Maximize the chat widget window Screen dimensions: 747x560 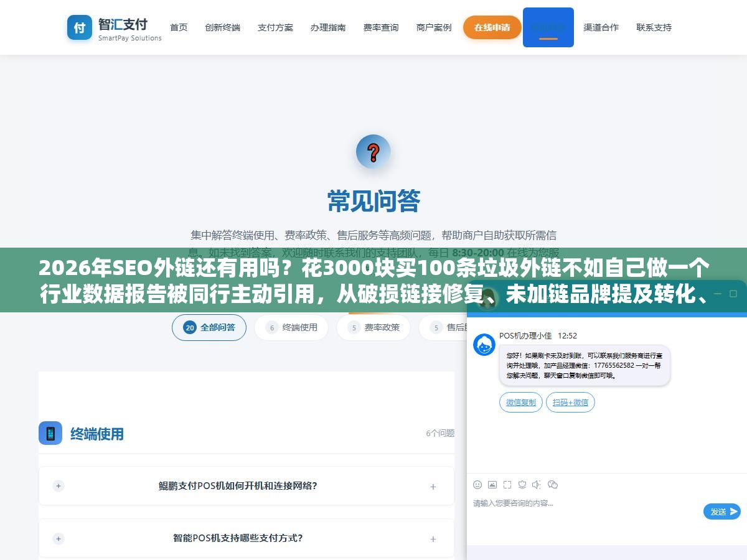click(x=732, y=292)
